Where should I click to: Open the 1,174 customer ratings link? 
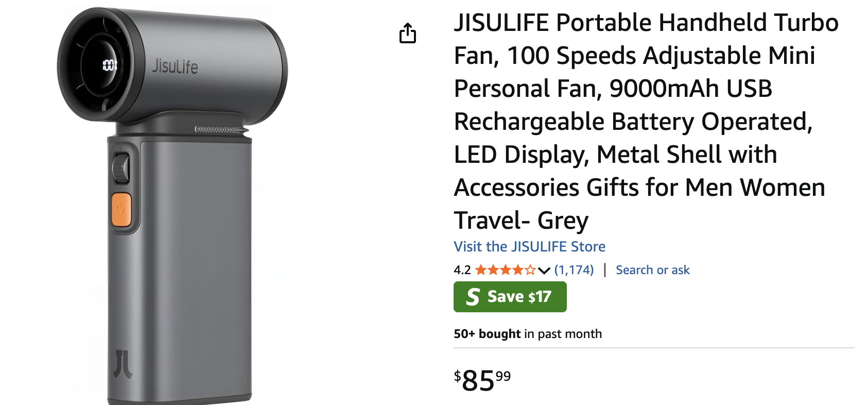(574, 270)
